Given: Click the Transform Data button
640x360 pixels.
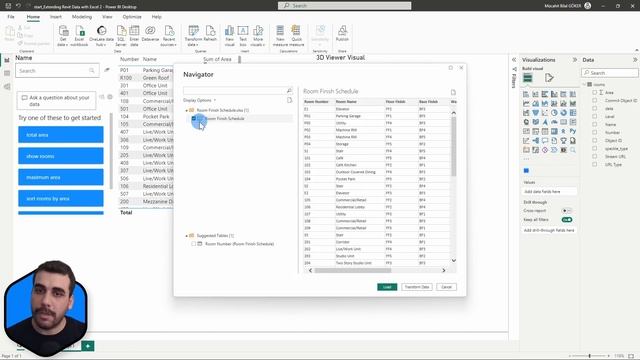Looking at the screenshot, I should [x=417, y=287].
